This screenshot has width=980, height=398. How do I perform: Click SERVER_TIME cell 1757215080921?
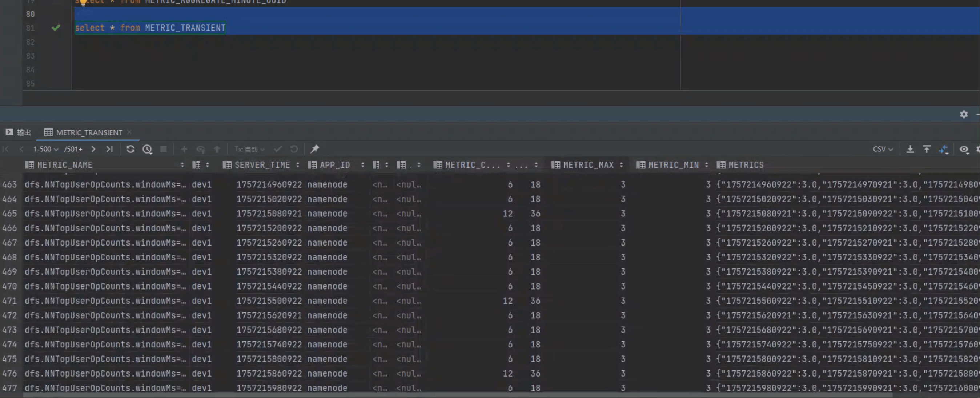click(x=269, y=214)
